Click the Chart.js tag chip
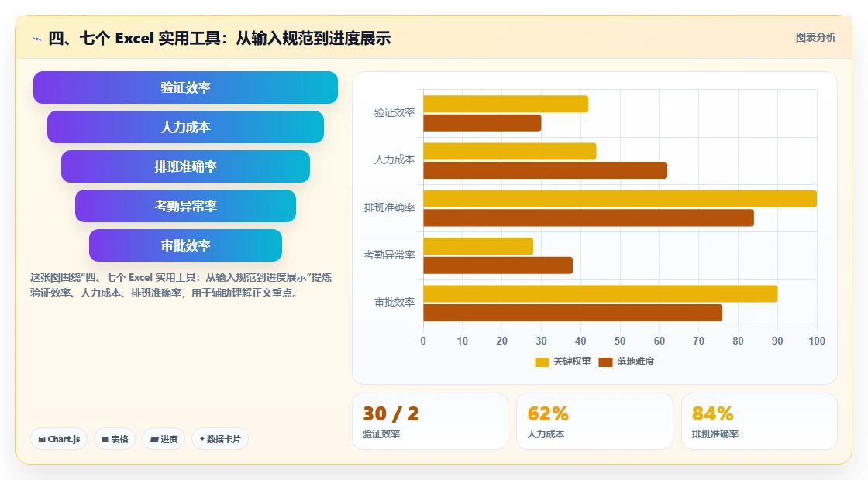The width and height of the screenshot is (868, 480). pyautogui.click(x=59, y=439)
